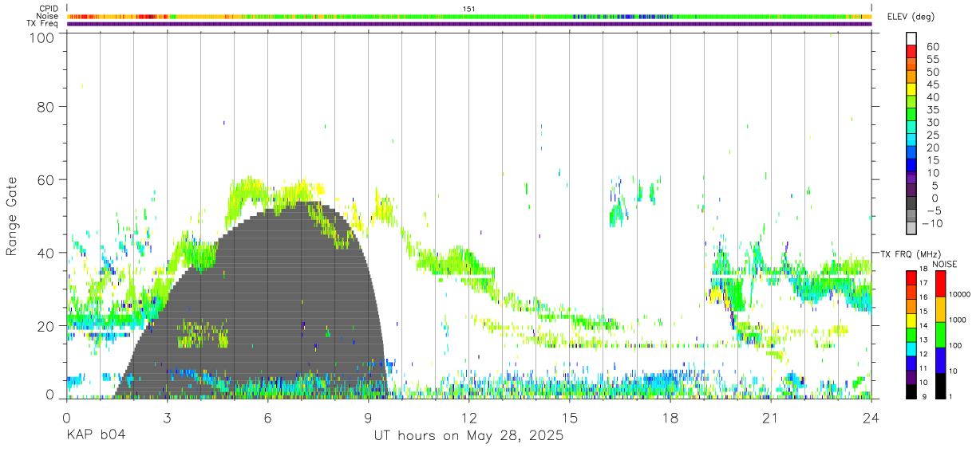The height and width of the screenshot is (452, 980).
Task: Click the time axis tick label '12'
Action: tap(468, 419)
